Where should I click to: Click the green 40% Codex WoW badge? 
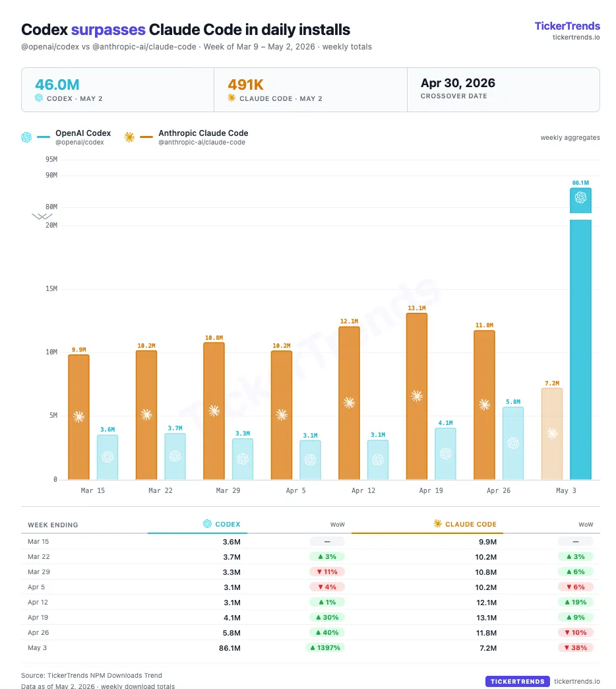pos(327,632)
